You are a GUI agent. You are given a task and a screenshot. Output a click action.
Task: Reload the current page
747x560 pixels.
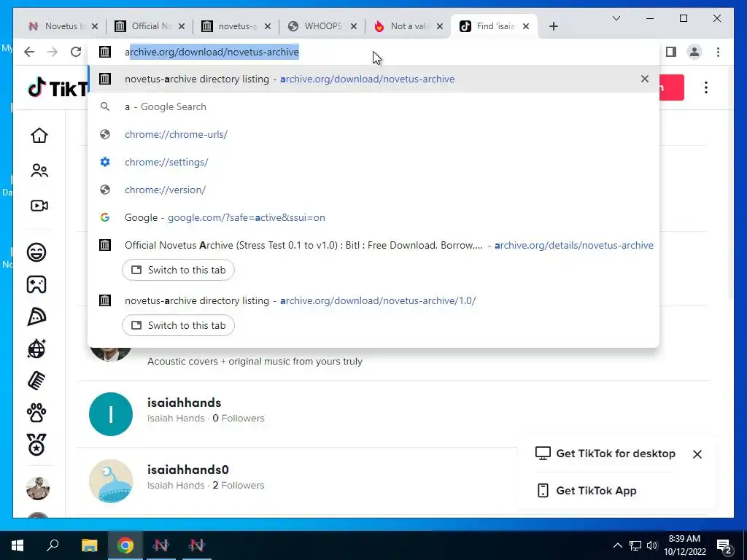(76, 52)
